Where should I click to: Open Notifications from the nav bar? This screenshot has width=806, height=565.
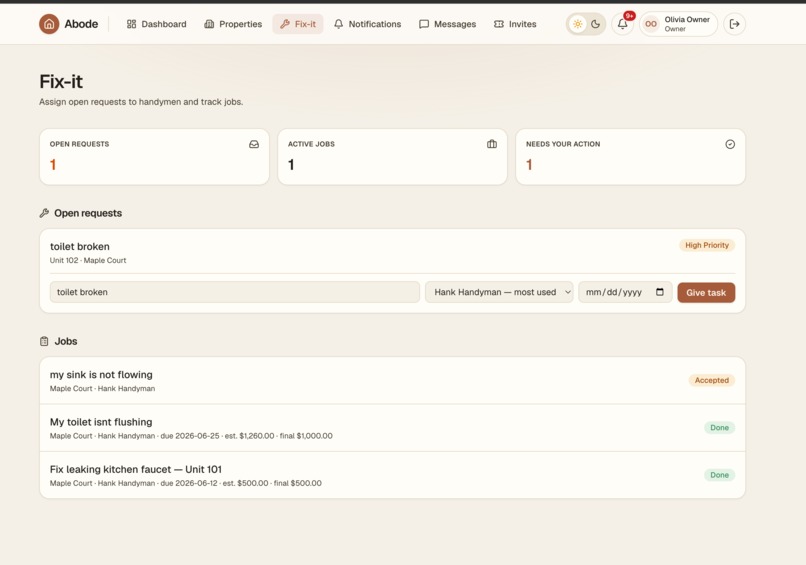[x=368, y=24]
